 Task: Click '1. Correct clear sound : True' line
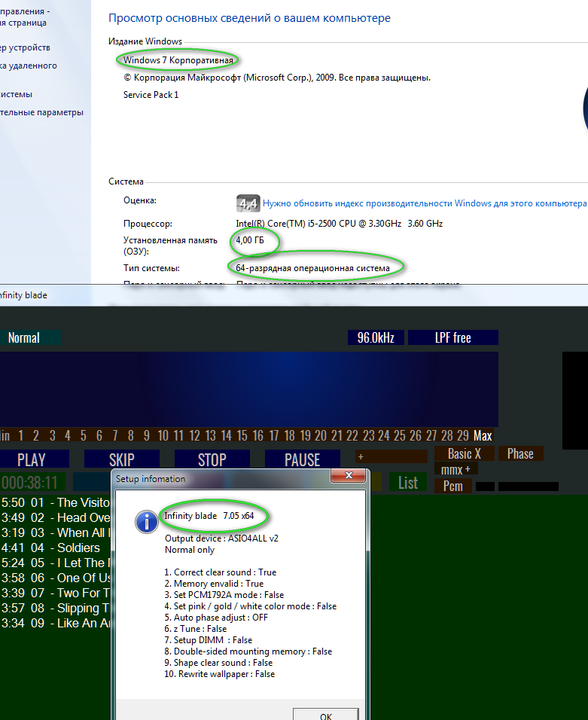(221, 572)
